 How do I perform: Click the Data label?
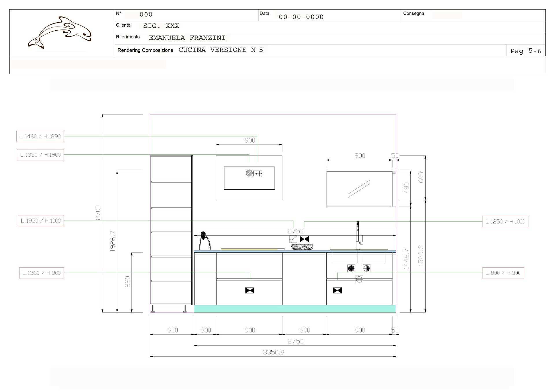pos(264,13)
